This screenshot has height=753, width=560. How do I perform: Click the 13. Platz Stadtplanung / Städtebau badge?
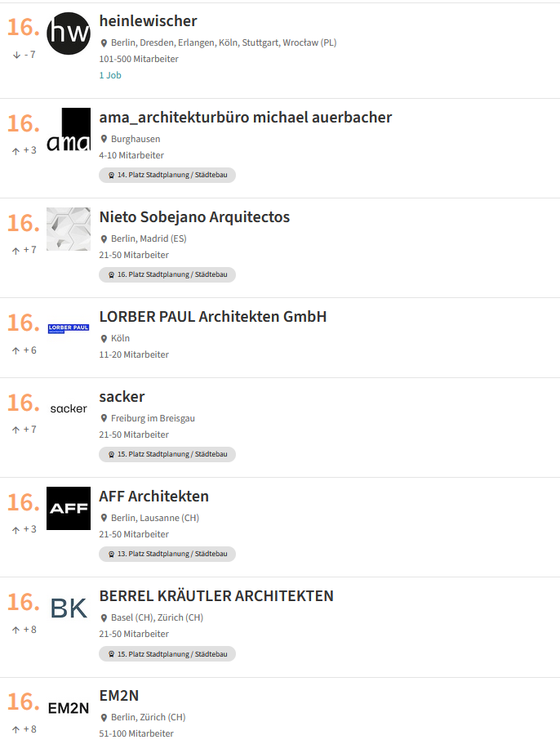[167, 554]
